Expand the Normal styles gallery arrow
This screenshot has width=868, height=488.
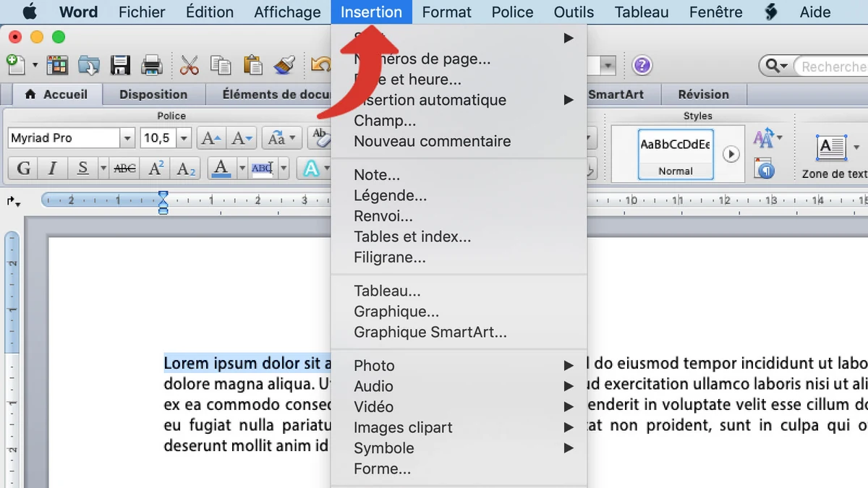pyautogui.click(x=731, y=153)
